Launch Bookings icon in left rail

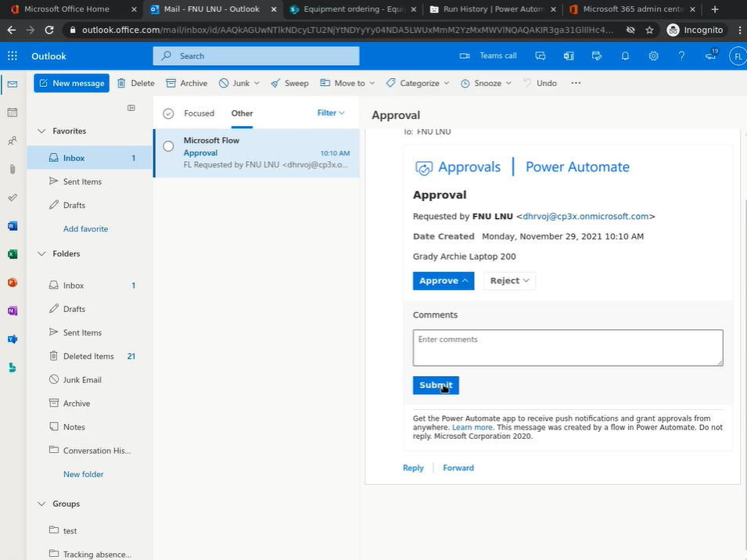tap(13, 367)
